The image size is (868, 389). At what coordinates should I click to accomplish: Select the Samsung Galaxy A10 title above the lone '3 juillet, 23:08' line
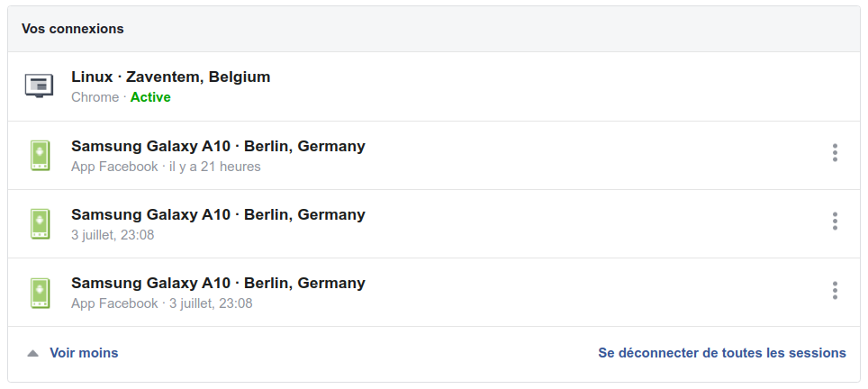[x=218, y=214]
